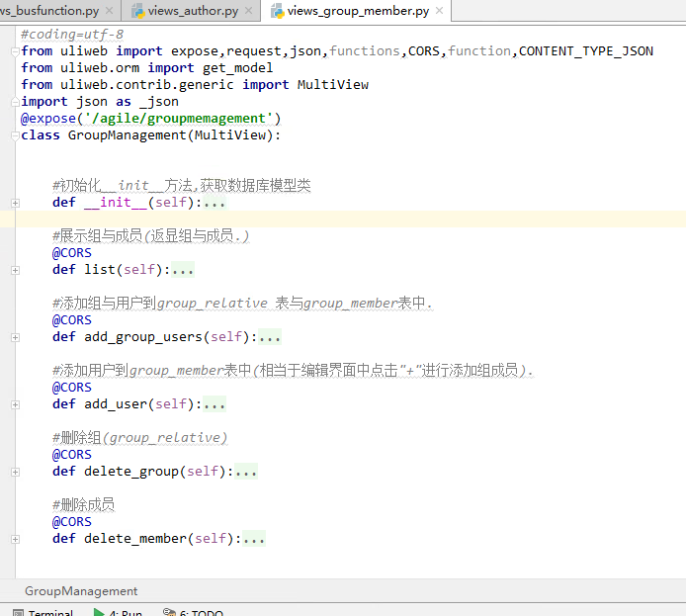
Task: Click GroupManagement breadcrumb in the bottom bar
Action: tap(81, 591)
